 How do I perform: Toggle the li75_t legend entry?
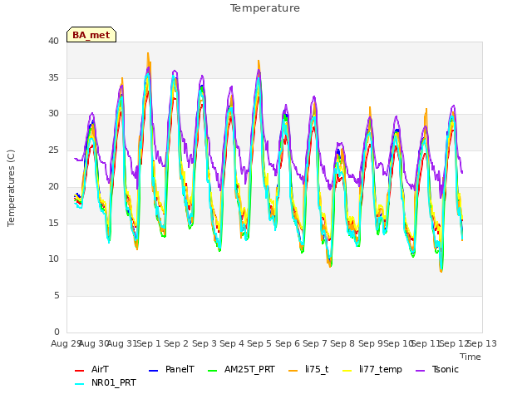click(x=308, y=369)
